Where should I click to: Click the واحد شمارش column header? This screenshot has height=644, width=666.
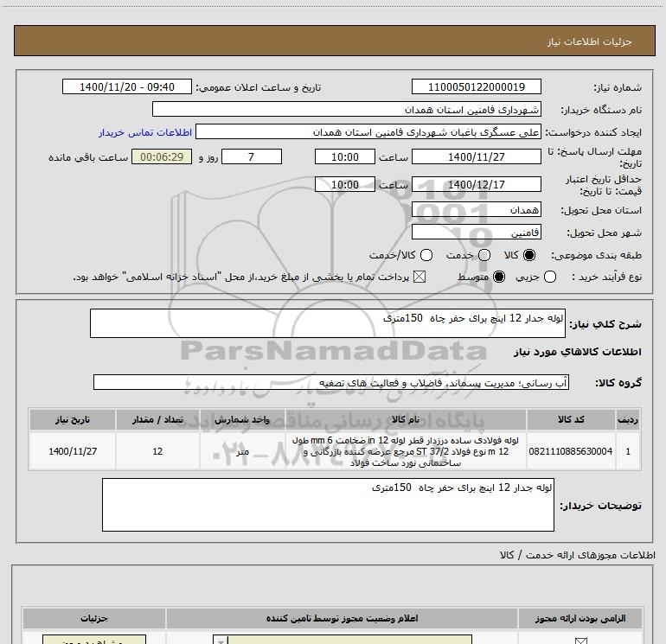pos(242,419)
